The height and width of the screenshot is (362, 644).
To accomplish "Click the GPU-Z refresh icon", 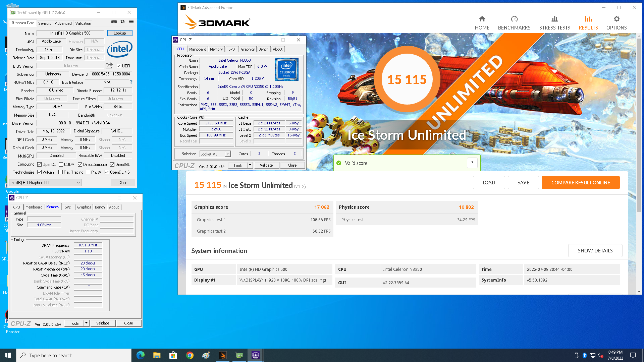I will [123, 21].
